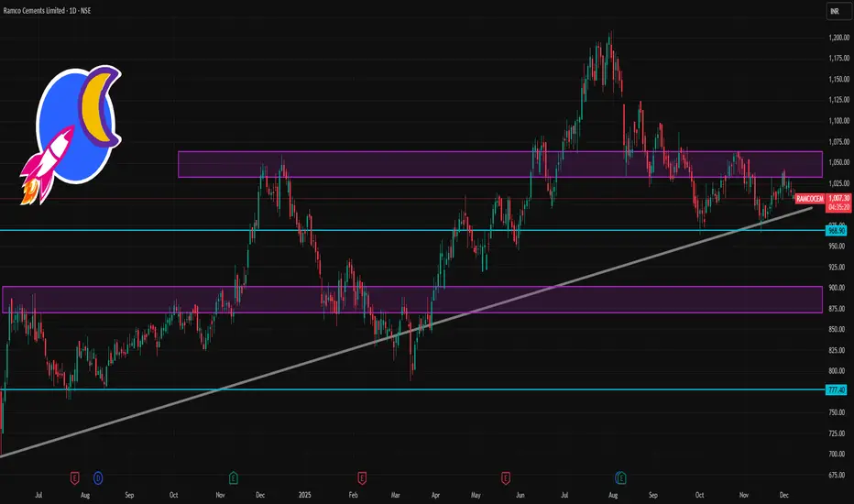
Task: Click the 850.00 price axis label
Action: [x=837, y=329]
